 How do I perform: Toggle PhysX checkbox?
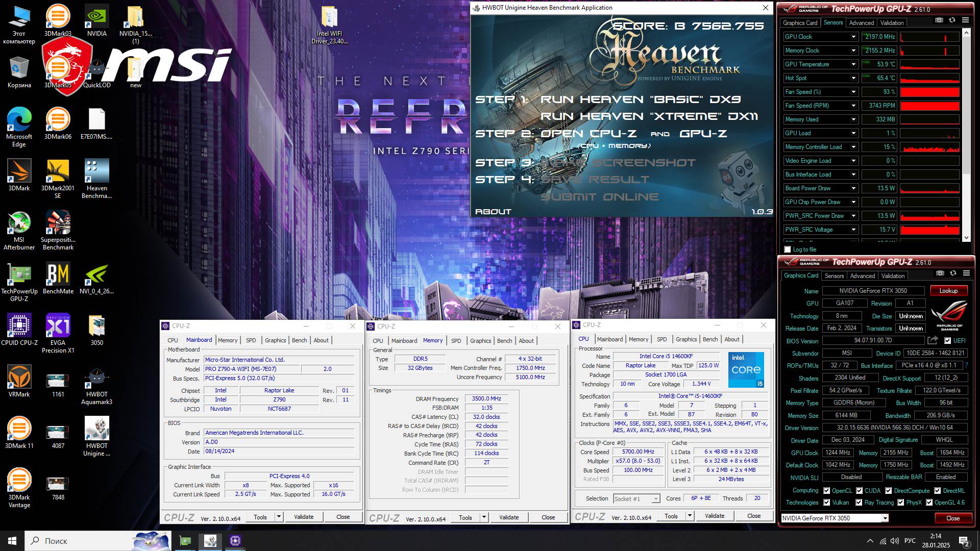coord(901,503)
